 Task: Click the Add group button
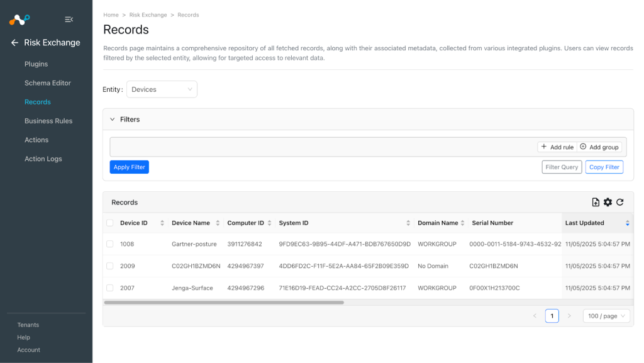[599, 147]
